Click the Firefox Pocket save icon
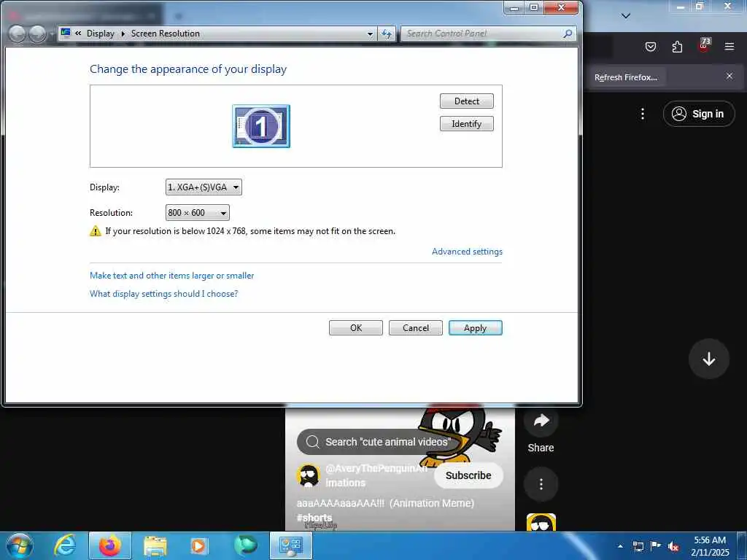Screen dimensions: 747x560 click(x=650, y=47)
